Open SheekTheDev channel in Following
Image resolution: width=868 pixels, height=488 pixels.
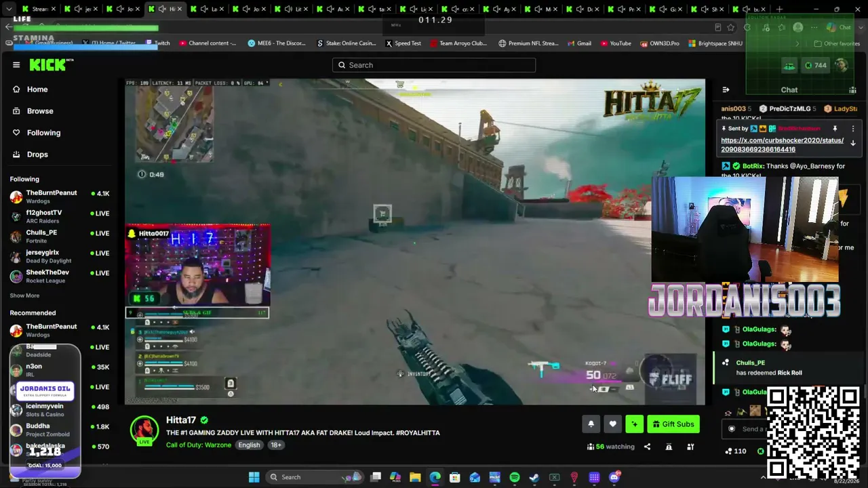(60, 276)
